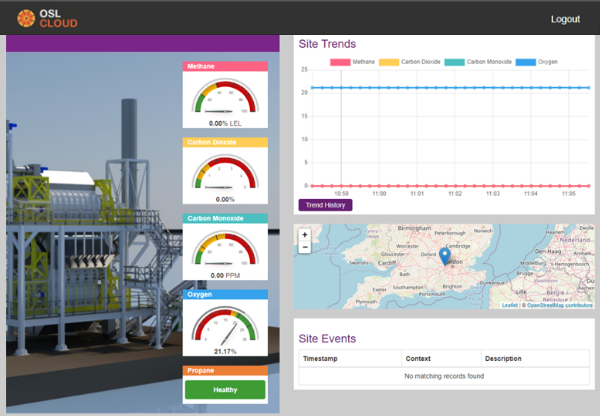Click the blue map location marker
This screenshot has height=416, width=600.
(x=444, y=256)
